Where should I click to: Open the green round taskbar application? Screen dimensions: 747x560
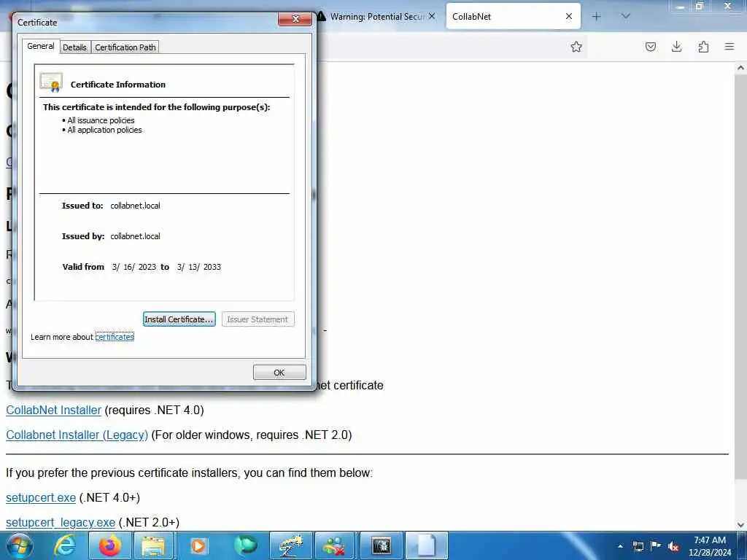click(245, 545)
